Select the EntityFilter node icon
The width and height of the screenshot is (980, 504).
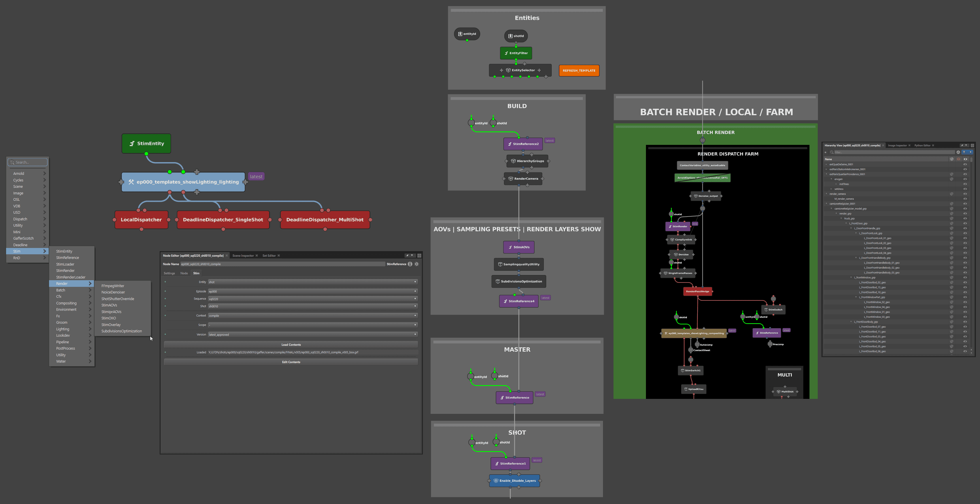[506, 53]
